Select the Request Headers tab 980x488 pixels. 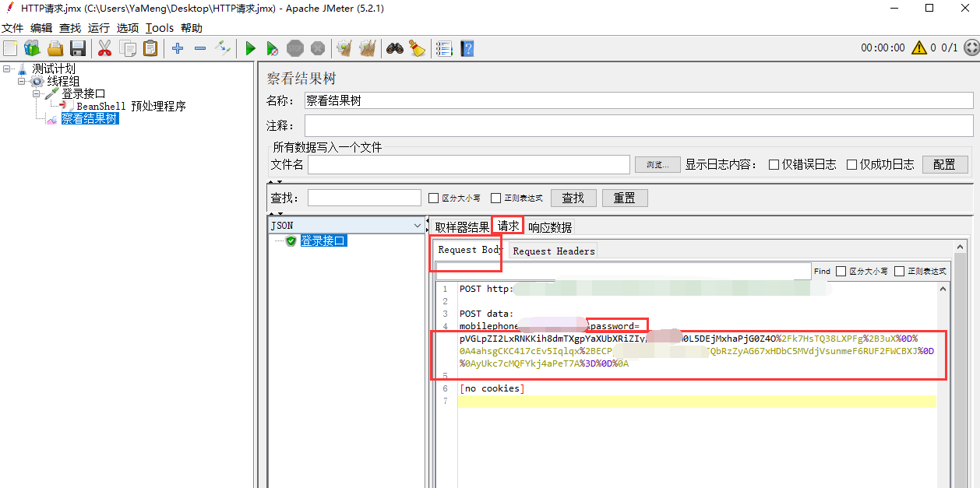click(554, 251)
